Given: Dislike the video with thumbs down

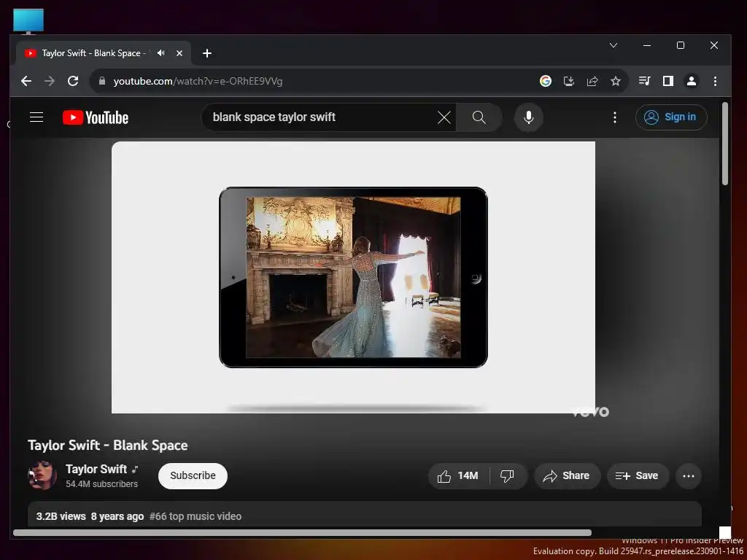Looking at the screenshot, I should pyautogui.click(x=508, y=475).
